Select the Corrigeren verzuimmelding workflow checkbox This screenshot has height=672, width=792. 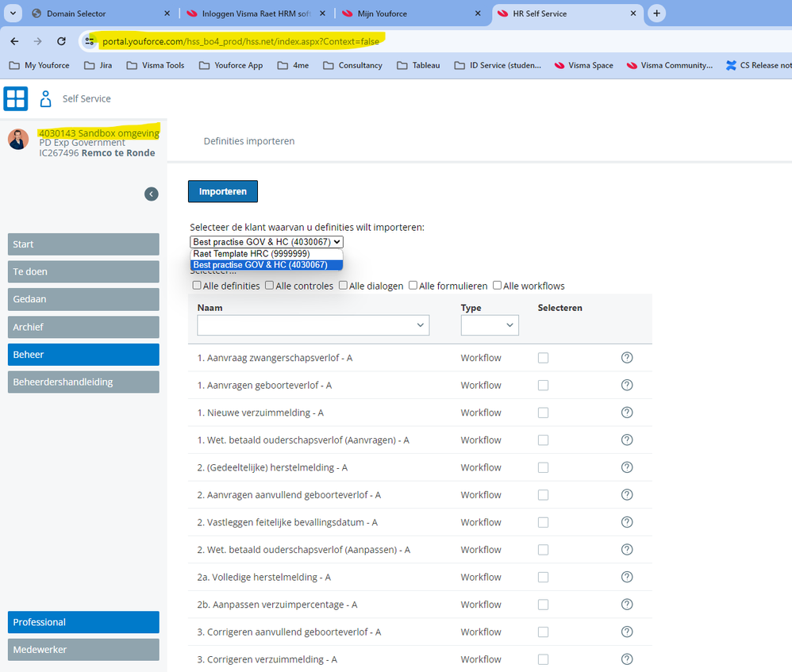[543, 659]
